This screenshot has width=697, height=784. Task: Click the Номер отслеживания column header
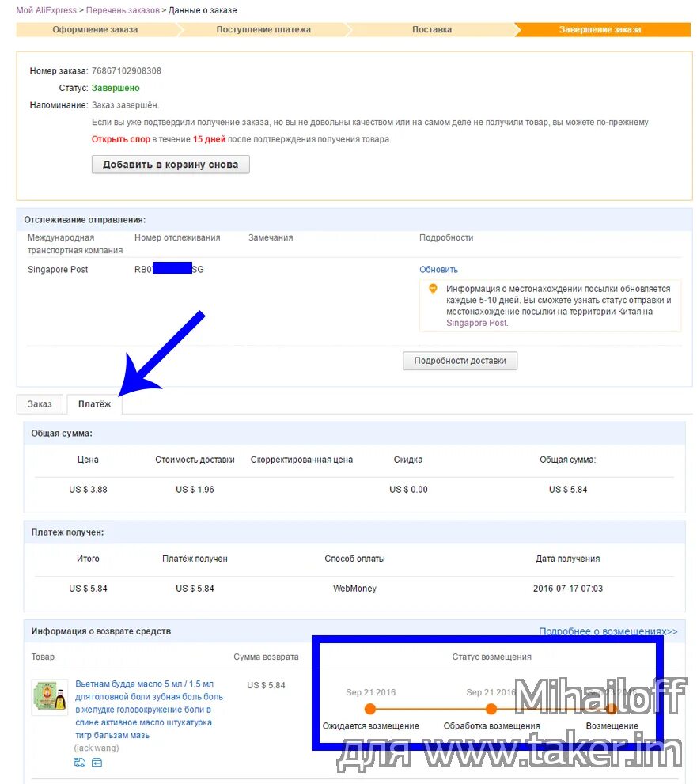[x=177, y=237]
